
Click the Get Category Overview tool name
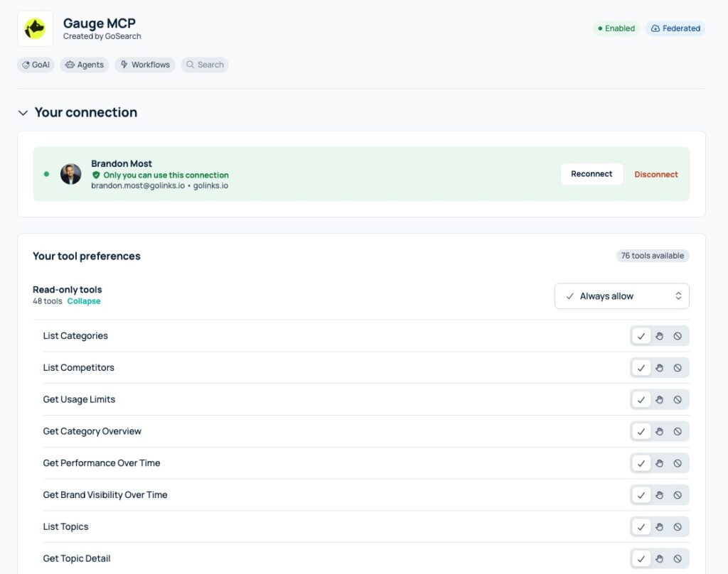[92, 431]
